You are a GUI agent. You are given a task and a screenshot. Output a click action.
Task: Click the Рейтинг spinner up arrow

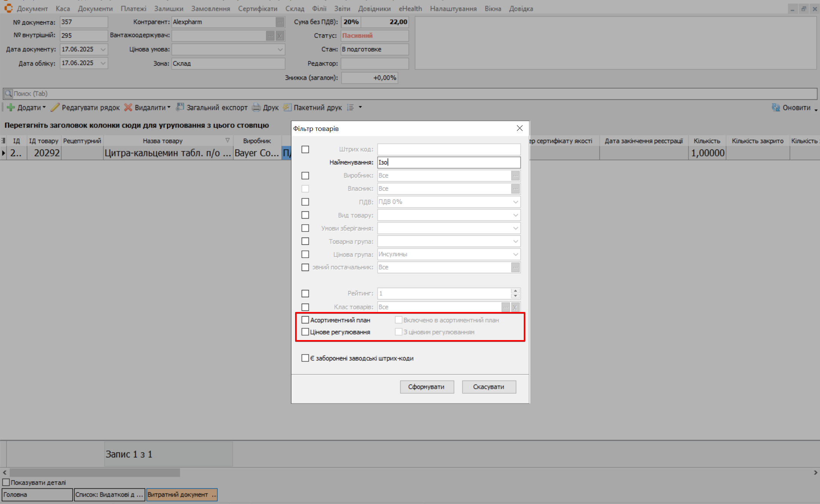515,291
